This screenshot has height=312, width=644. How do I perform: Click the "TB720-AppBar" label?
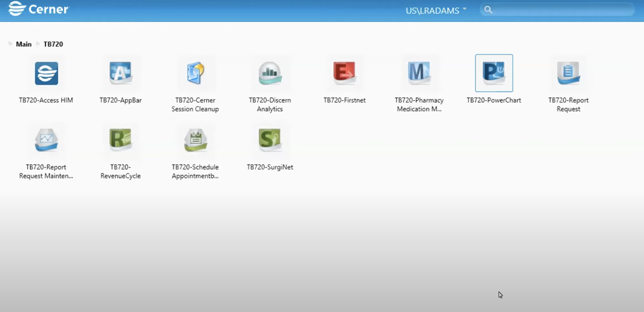pos(120,100)
